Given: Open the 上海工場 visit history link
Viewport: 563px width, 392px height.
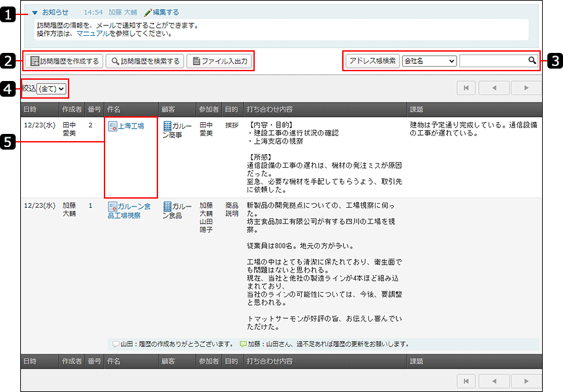Looking at the screenshot, I should (131, 126).
